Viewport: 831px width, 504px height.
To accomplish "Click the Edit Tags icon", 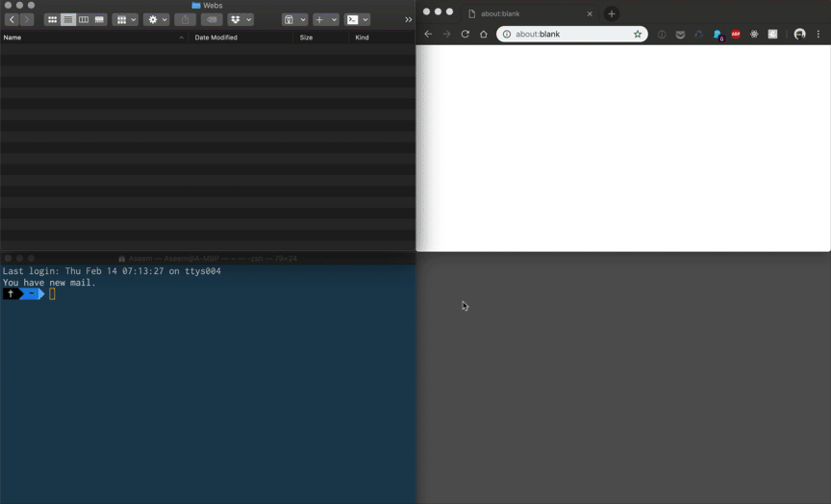I will pyautogui.click(x=212, y=19).
